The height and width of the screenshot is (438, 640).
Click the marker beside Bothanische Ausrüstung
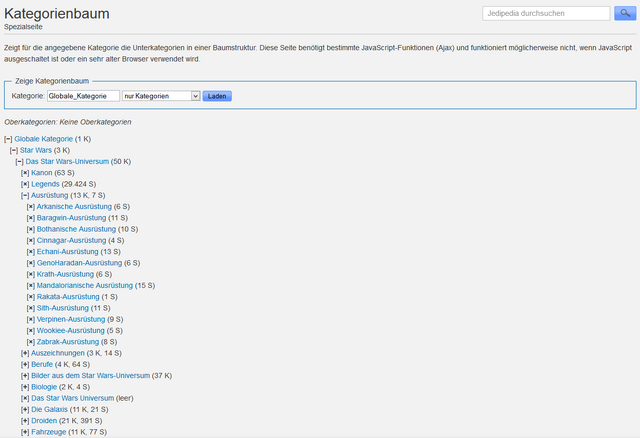pos(31,229)
